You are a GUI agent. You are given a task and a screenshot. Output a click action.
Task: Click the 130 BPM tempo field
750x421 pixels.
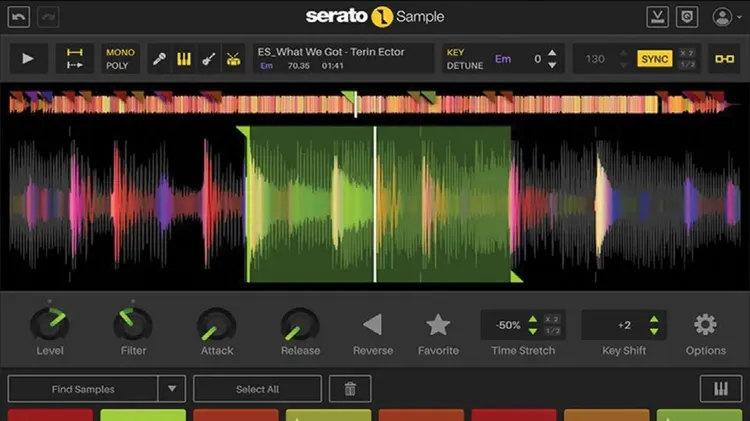(595, 59)
